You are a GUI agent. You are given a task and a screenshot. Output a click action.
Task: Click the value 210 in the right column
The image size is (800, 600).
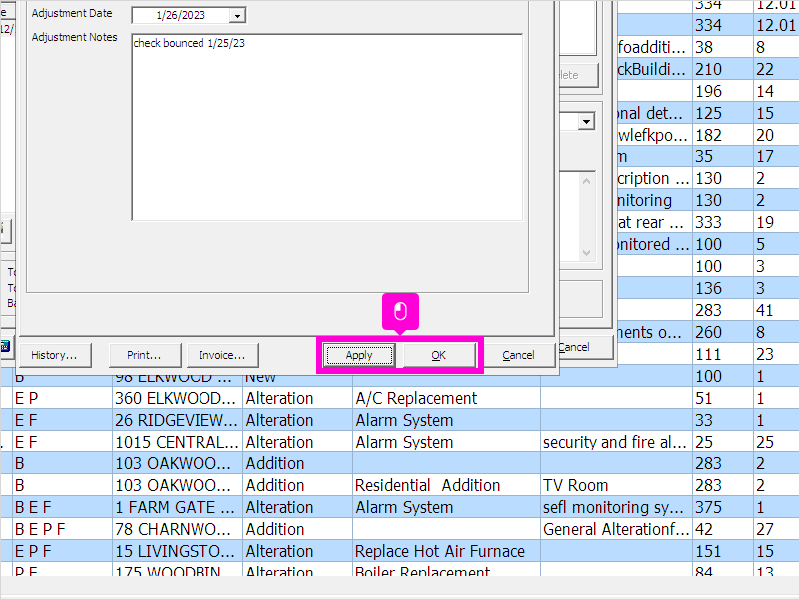coord(722,69)
